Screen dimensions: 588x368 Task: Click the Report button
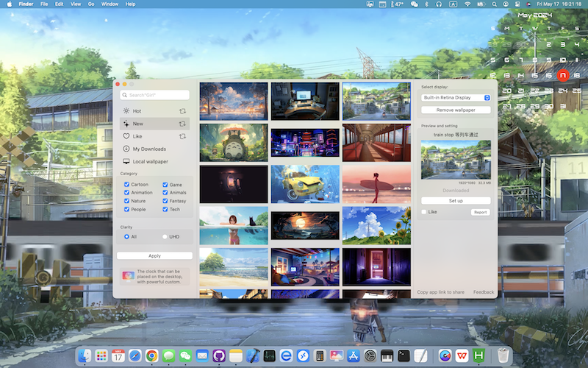click(x=481, y=212)
